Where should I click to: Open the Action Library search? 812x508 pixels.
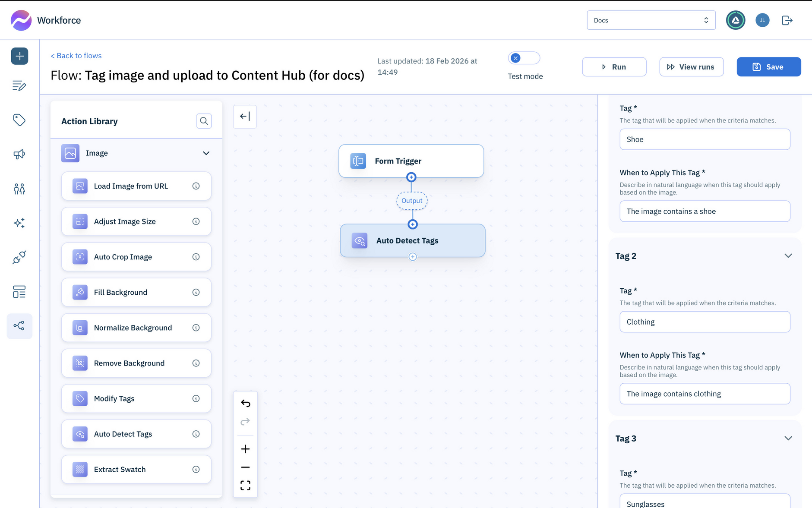[x=204, y=121]
